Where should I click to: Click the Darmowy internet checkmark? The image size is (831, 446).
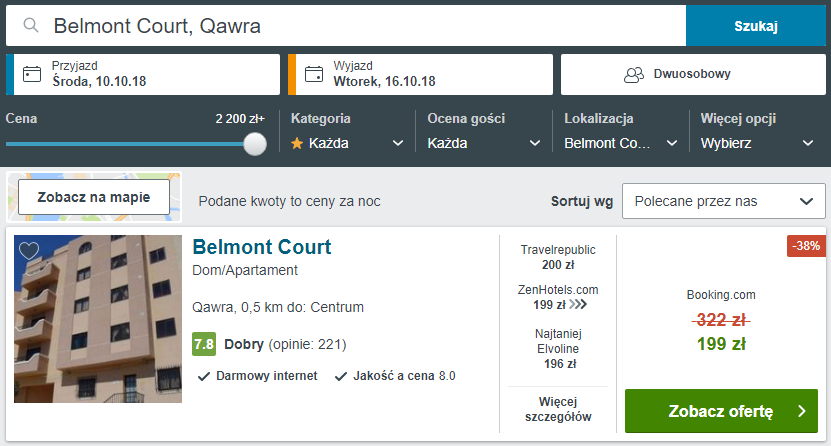pos(204,376)
